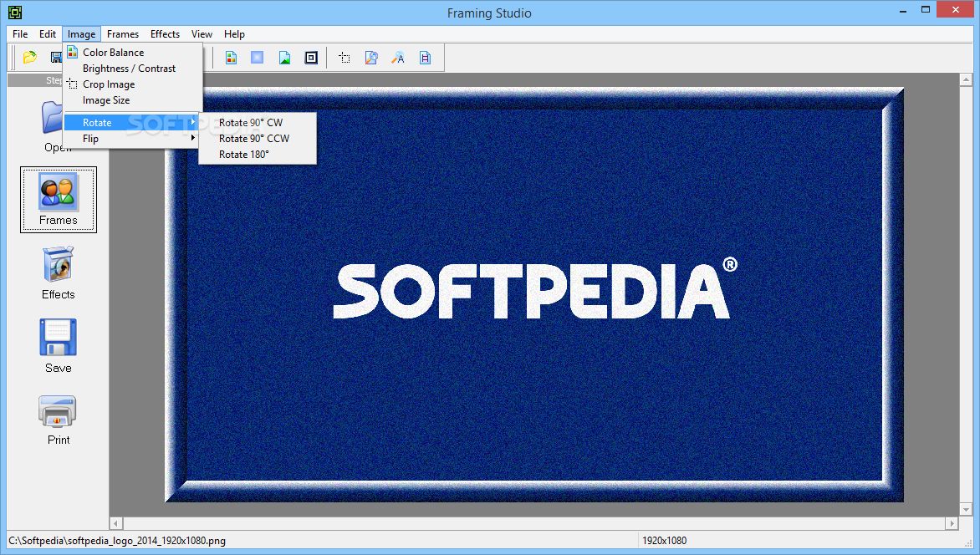Choose Rotate 180°
The width and height of the screenshot is (980, 555).
(258, 155)
